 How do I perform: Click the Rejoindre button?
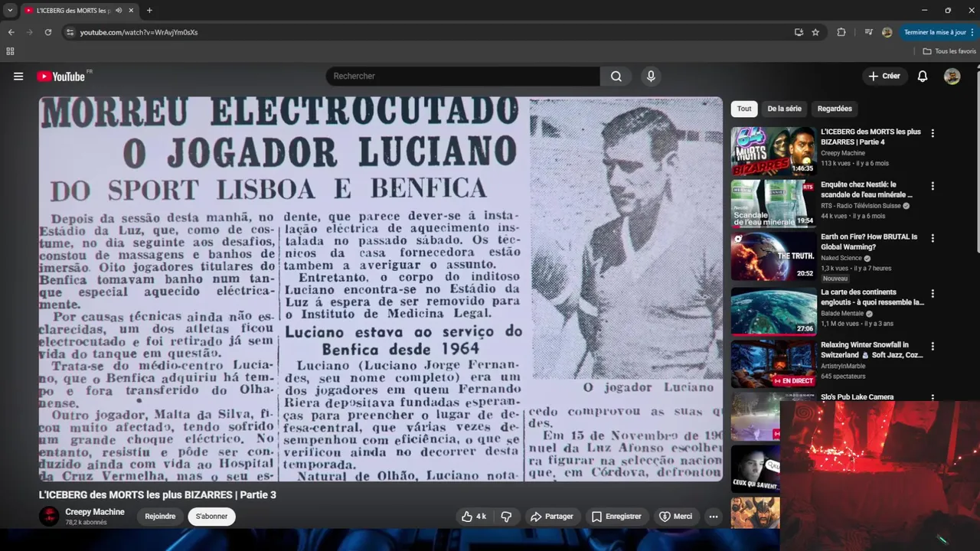(x=160, y=517)
